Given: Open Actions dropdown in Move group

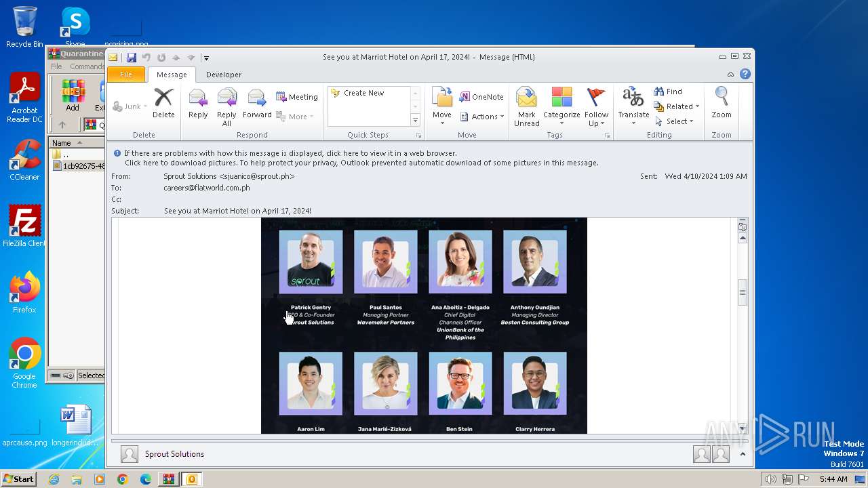Looking at the screenshot, I should pyautogui.click(x=481, y=117).
